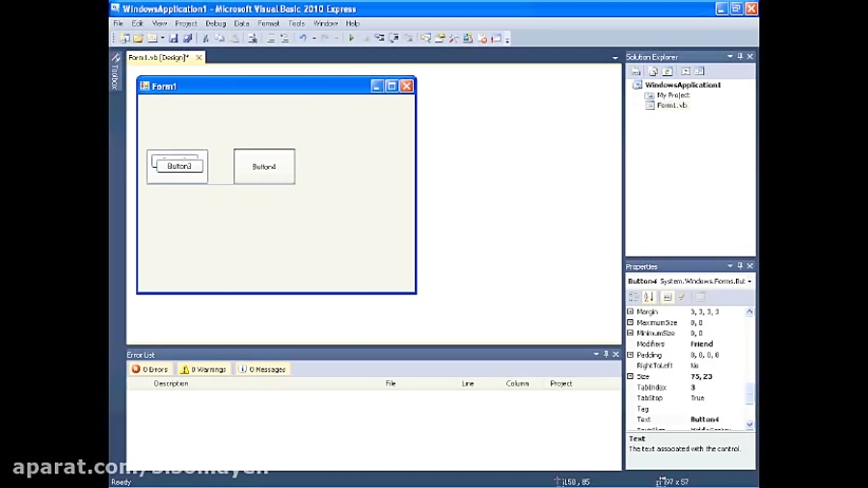The image size is (868, 488).
Task: Toggle the 0 Messages filter
Action: coord(262,369)
